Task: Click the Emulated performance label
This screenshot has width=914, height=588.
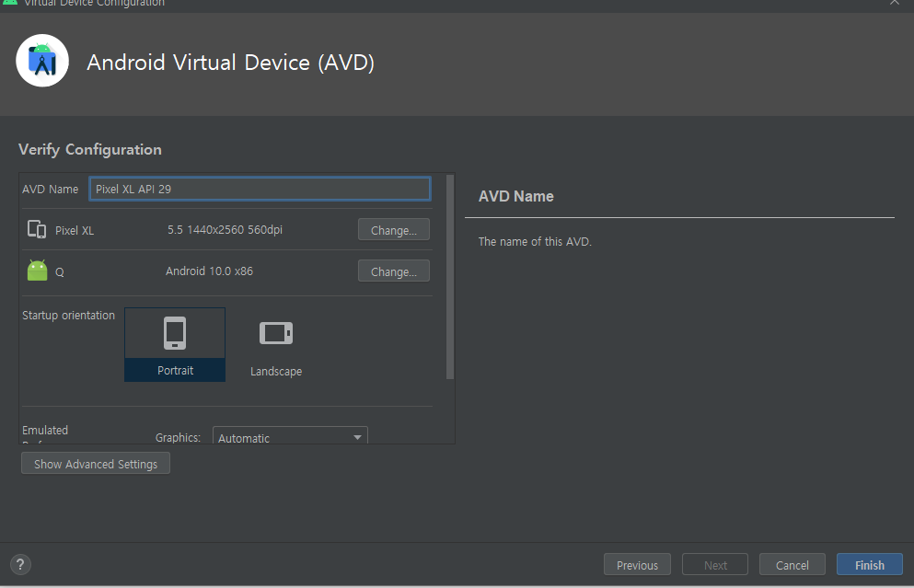Action: tap(45, 434)
